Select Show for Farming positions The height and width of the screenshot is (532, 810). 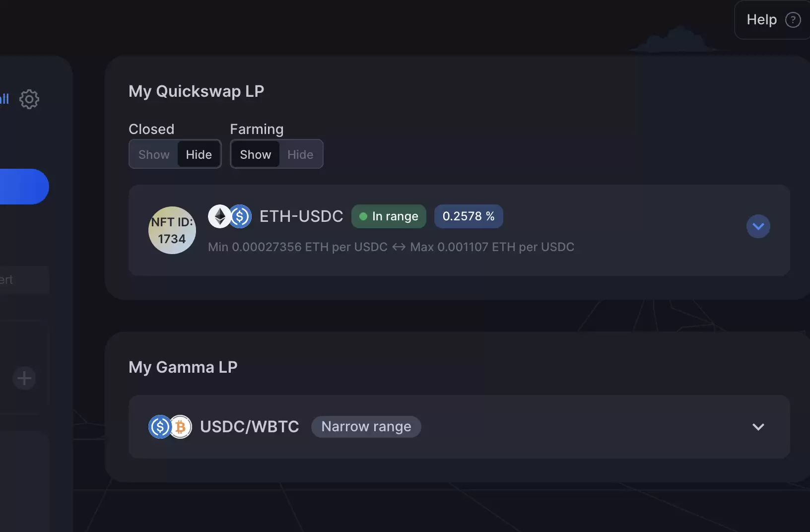pos(256,154)
